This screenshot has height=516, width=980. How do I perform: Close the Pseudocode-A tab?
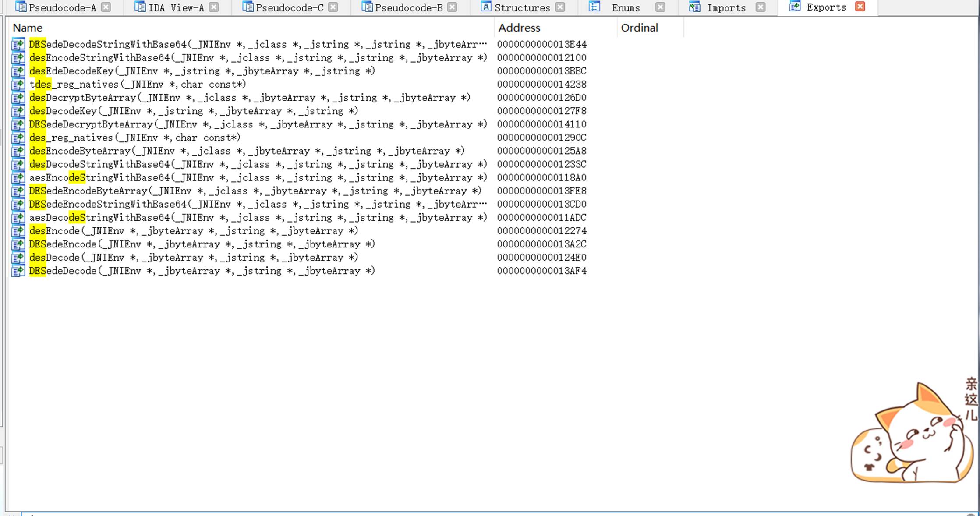tap(106, 7)
